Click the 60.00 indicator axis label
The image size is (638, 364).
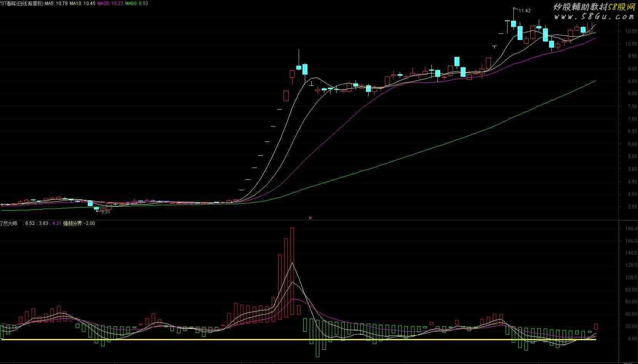point(631,302)
